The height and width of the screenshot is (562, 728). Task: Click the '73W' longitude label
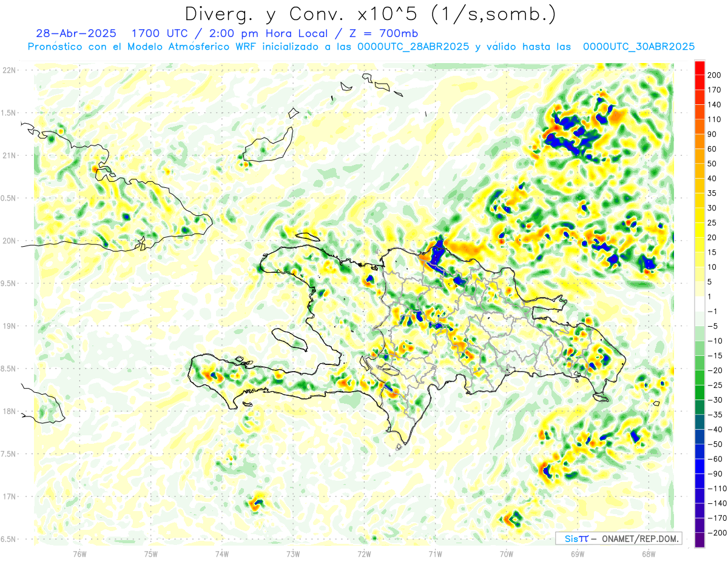point(293,554)
